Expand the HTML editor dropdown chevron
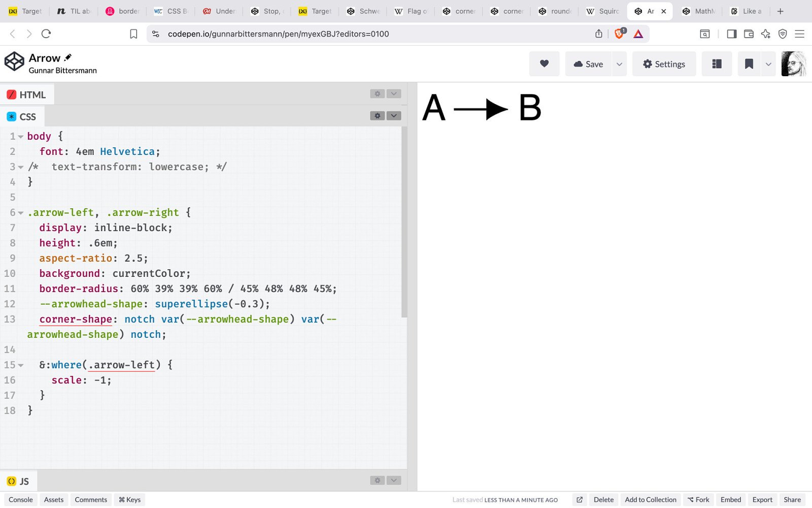812x508 pixels. [x=394, y=93]
